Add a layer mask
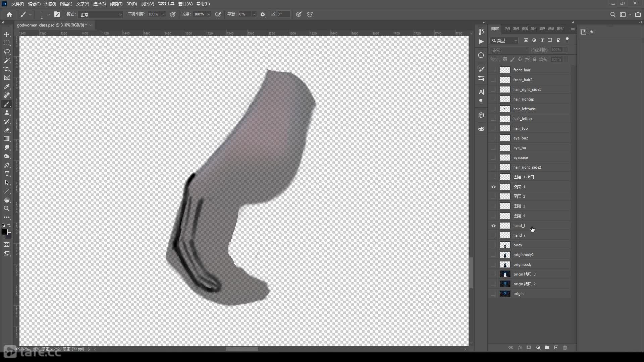This screenshot has height=362, width=644. pyautogui.click(x=529, y=348)
